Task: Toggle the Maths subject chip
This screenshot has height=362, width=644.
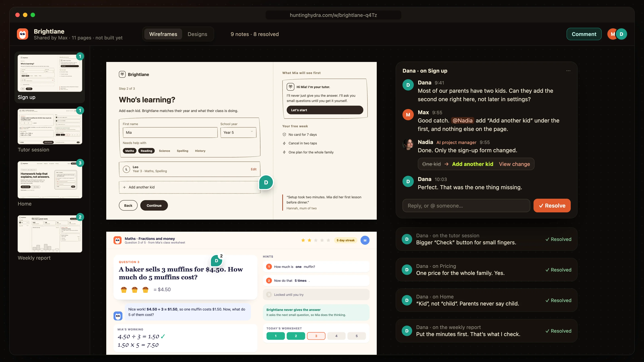Action: click(129, 151)
